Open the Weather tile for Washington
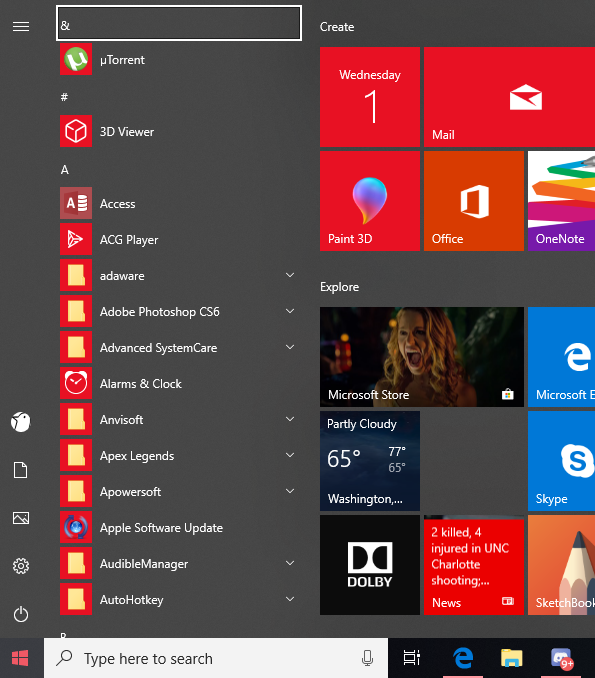 (x=370, y=461)
